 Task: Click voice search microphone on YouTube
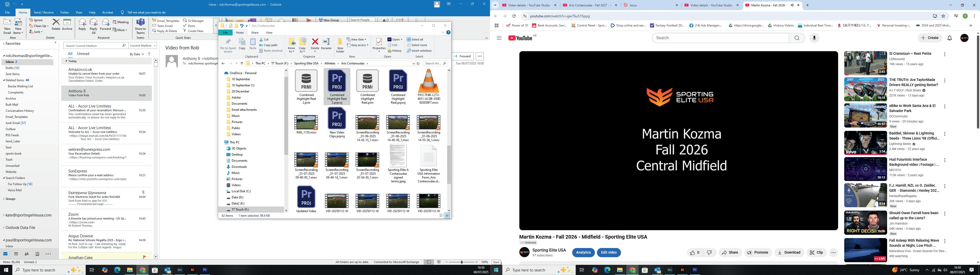click(x=814, y=38)
